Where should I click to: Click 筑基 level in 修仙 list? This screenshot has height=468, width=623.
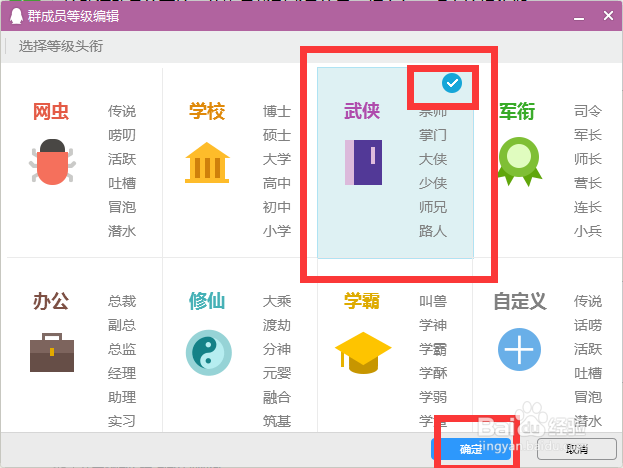click(277, 421)
